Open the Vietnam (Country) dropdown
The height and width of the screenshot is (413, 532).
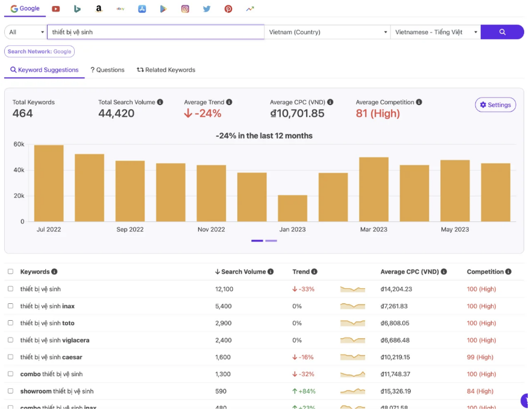tap(327, 32)
